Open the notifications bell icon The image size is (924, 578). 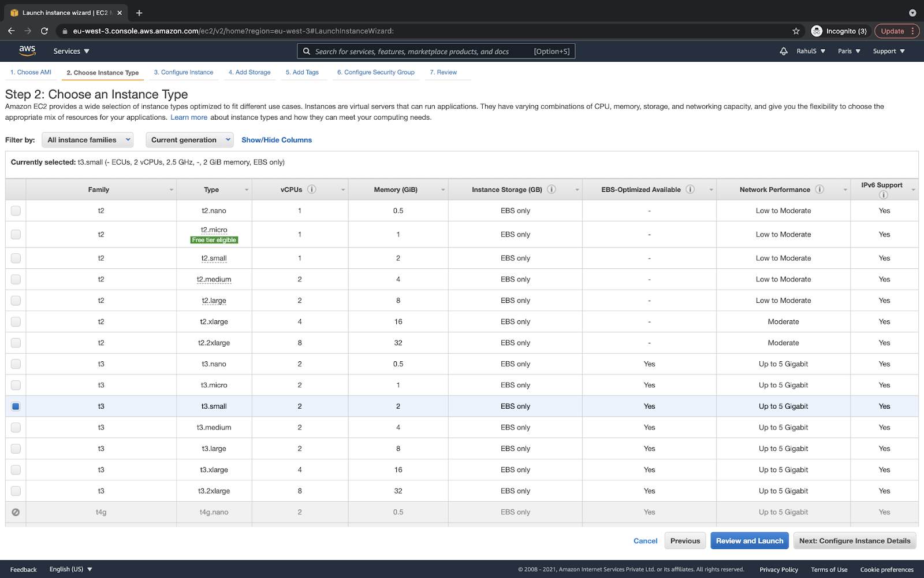[784, 51]
